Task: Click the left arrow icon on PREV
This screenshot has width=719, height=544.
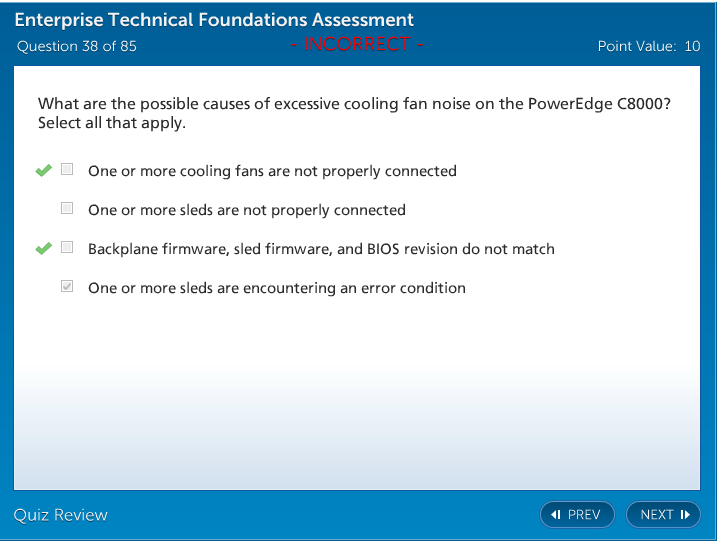Action: pos(556,515)
